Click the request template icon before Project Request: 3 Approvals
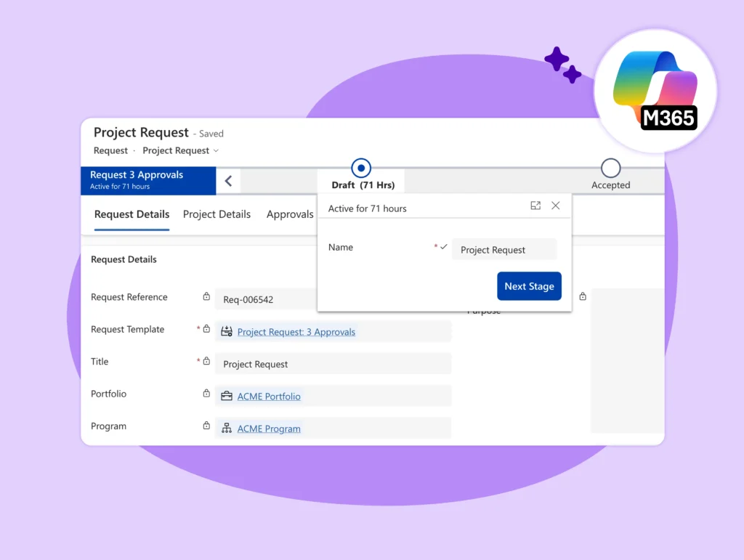744x560 pixels. click(227, 331)
